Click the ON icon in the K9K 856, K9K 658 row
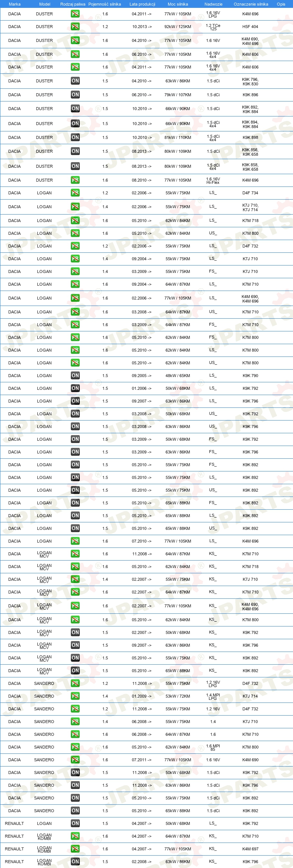Screen dimensions: 293x868 coord(75,151)
